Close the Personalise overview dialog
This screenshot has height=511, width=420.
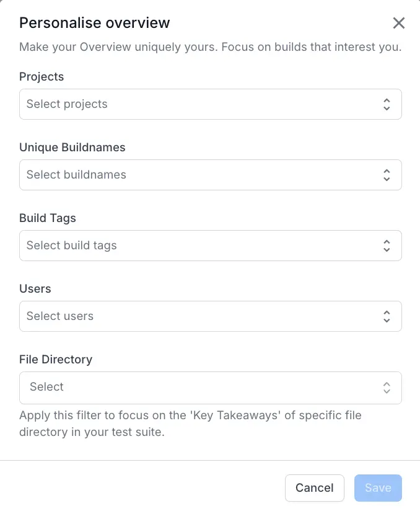coord(399,24)
